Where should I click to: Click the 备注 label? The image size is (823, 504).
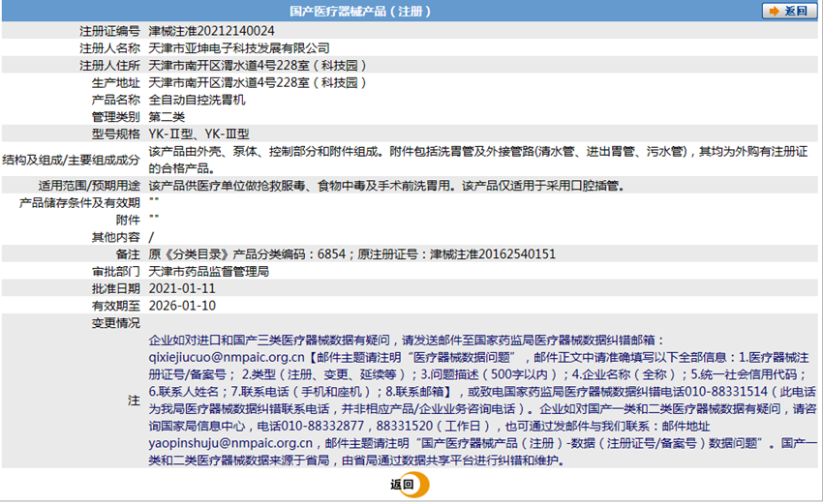tap(128, 254)
